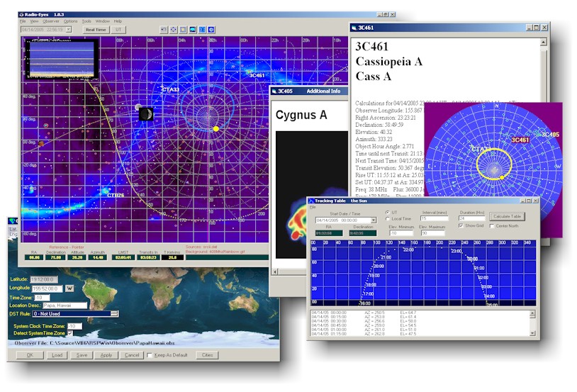This screenshot has height=392, width=577.
Task: Click the Location Desc. input field
Action: 65,306
